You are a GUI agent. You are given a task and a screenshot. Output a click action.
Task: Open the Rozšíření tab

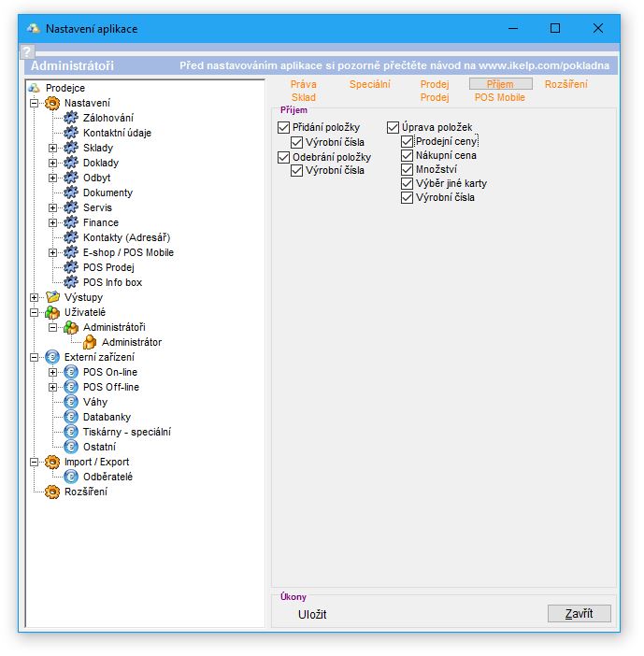coord(565,85)
